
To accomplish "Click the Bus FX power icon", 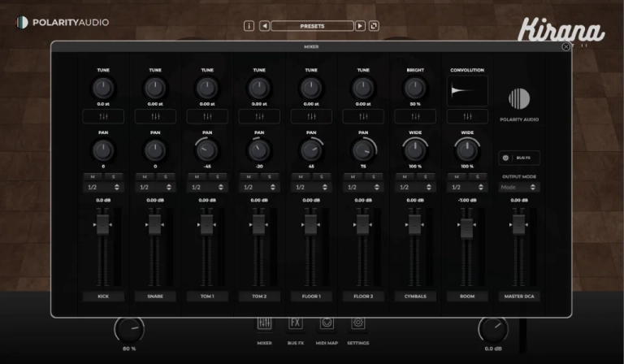I will coord(505,158).
